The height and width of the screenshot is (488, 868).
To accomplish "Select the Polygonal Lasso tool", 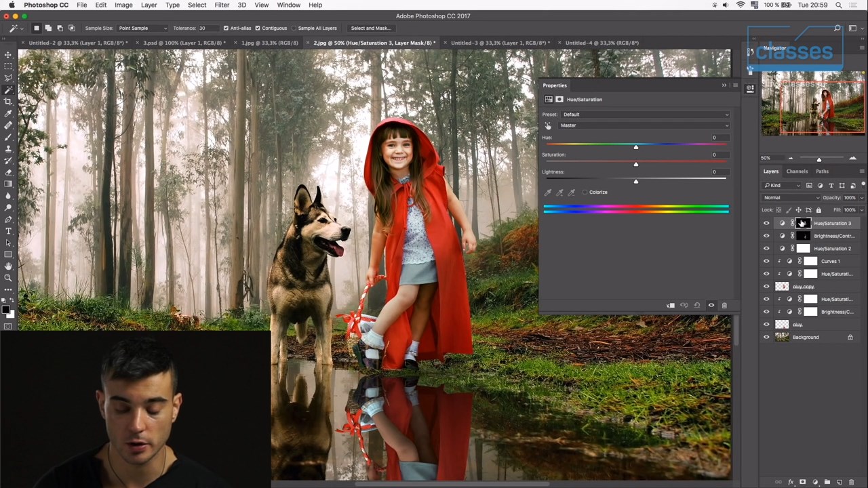I will point(8,78).
